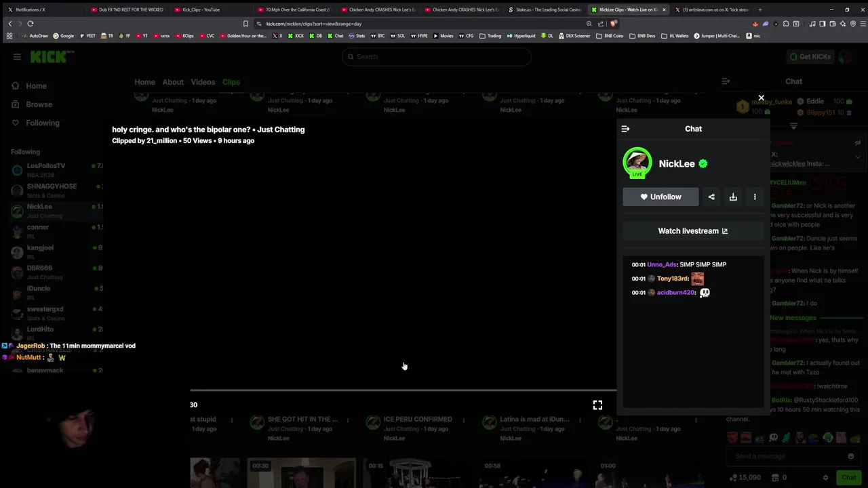Viewport: 868px width, 488px height.
Task: Open SHE GOT HIT IN THE clip
Action: 302,420
